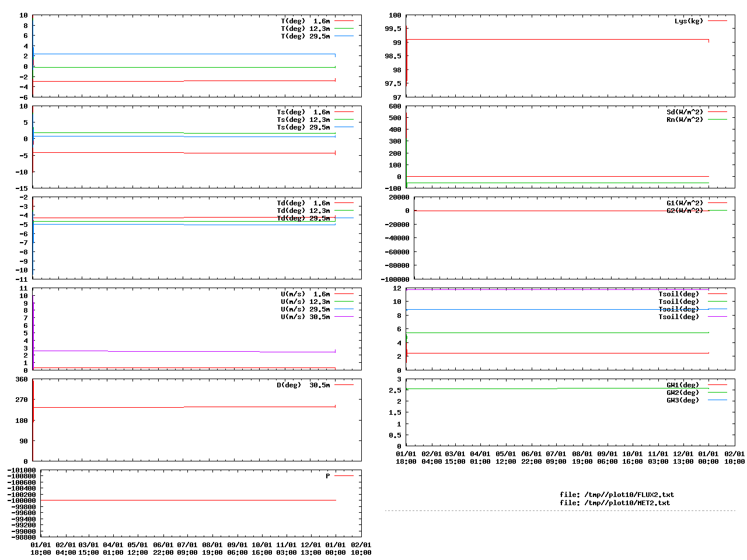This screenshot has height=560, width=747.
Task: Click the red line sample beside Lys(kg)
Action: click(718, 21)
